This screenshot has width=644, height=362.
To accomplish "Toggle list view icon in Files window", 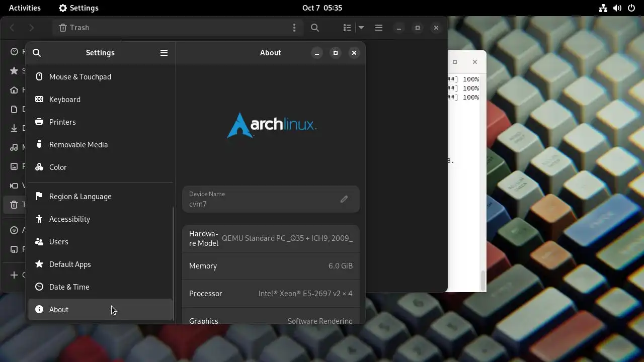I will [x=347, y=28].
